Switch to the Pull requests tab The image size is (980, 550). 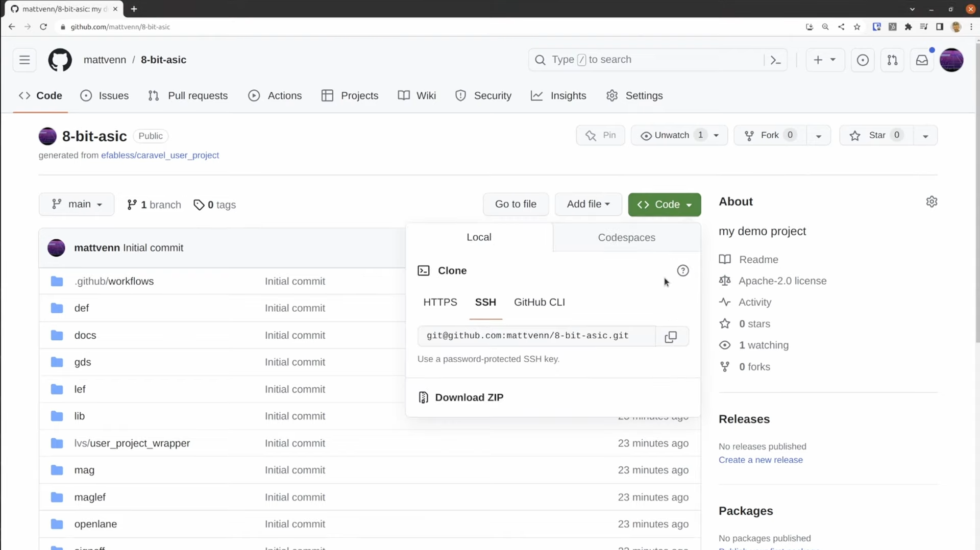click(188, 95)
